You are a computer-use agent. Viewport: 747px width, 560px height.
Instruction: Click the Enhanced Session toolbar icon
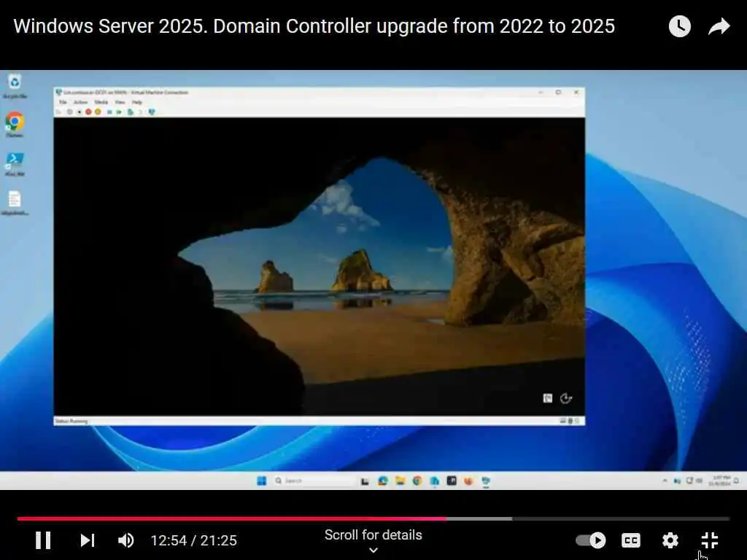pos(152,112)
